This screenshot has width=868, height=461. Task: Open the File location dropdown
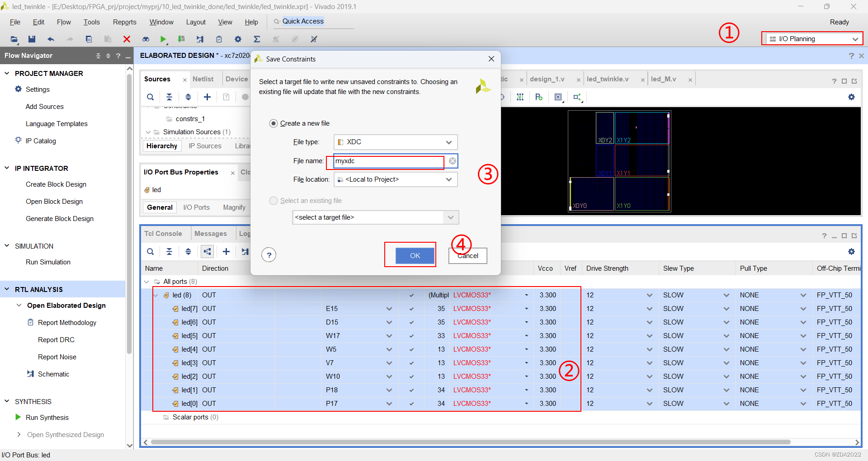coord(396,179)
